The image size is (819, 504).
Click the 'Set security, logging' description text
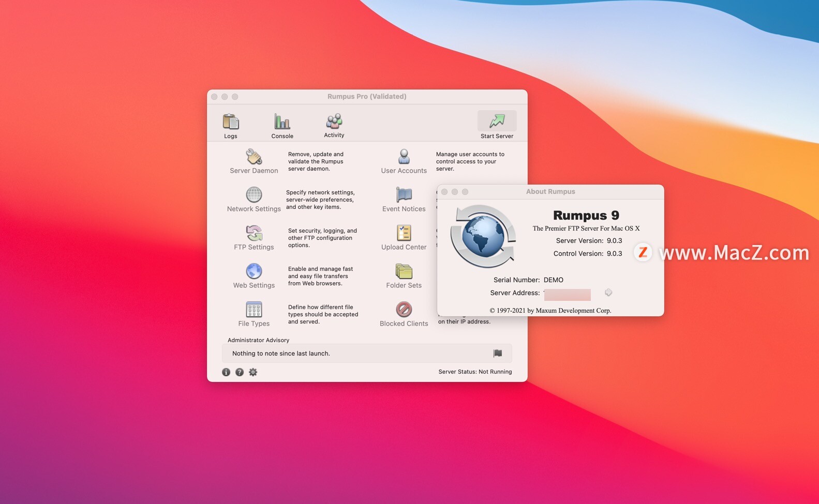pos(322,238)
